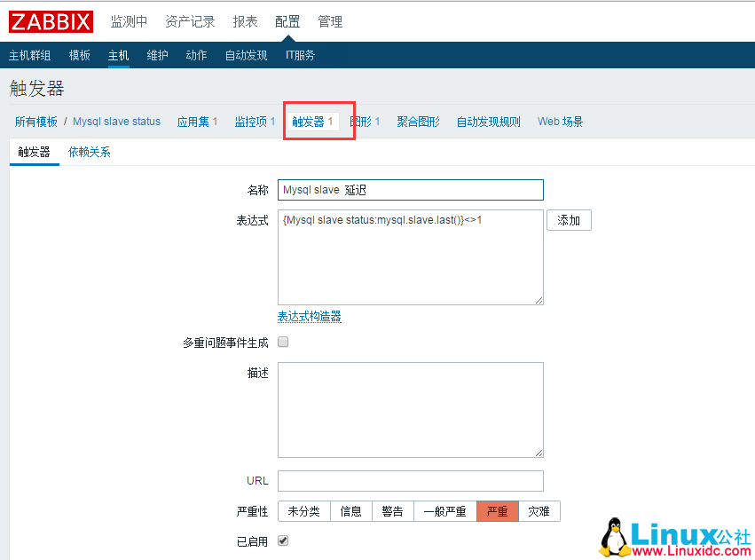Select the 触发器 tab
755x560 pixels.
(34, 152)
